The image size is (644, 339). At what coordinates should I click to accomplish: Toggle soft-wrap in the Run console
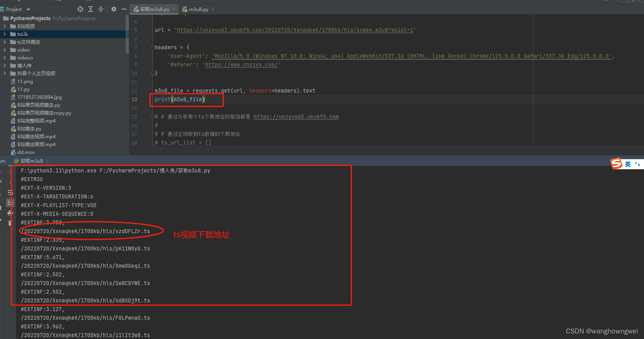[x=10, y=193]
